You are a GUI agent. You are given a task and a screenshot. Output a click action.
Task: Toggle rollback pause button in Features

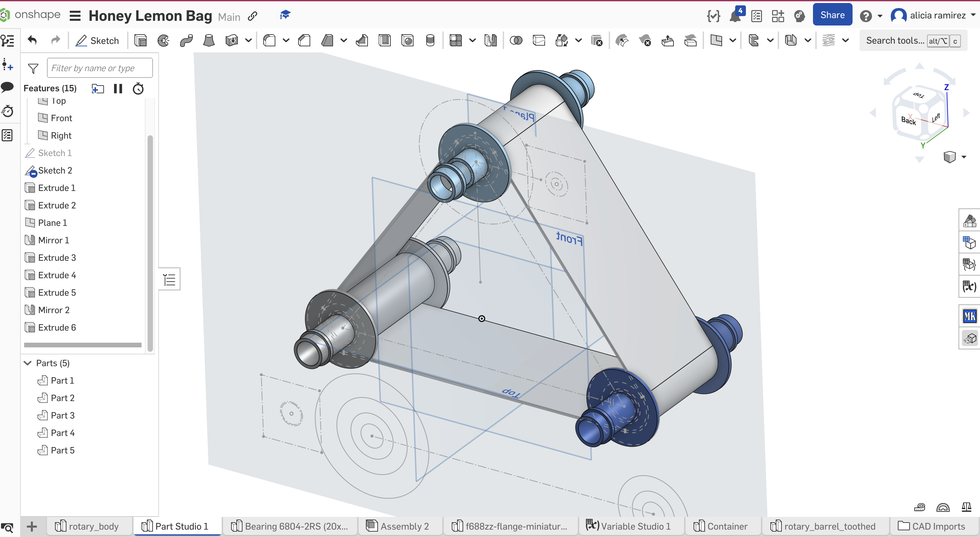118,89
